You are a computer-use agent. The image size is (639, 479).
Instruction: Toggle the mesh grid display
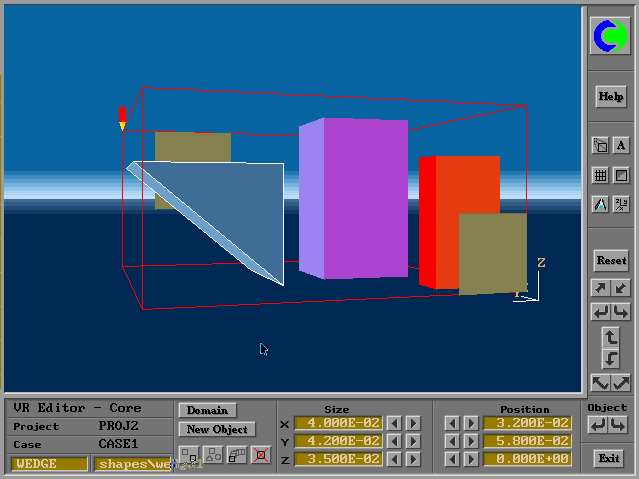coord(600,175)
